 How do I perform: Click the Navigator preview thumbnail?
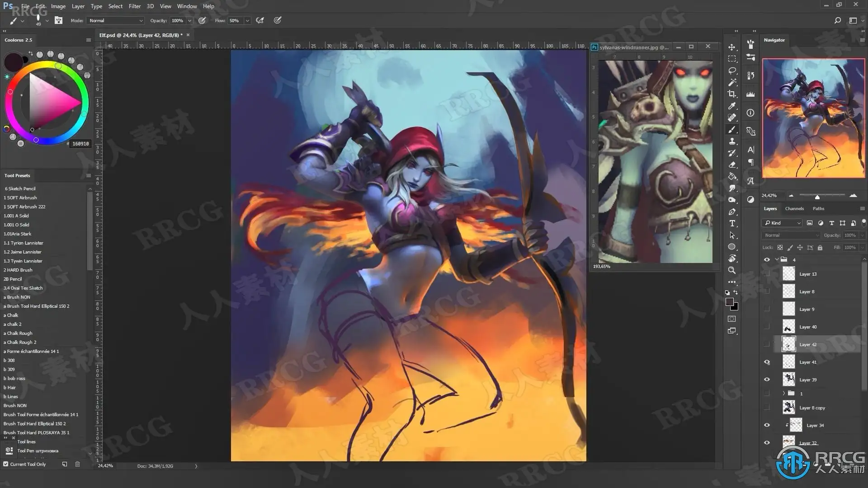pyautogui.click(x=813, y=118)
